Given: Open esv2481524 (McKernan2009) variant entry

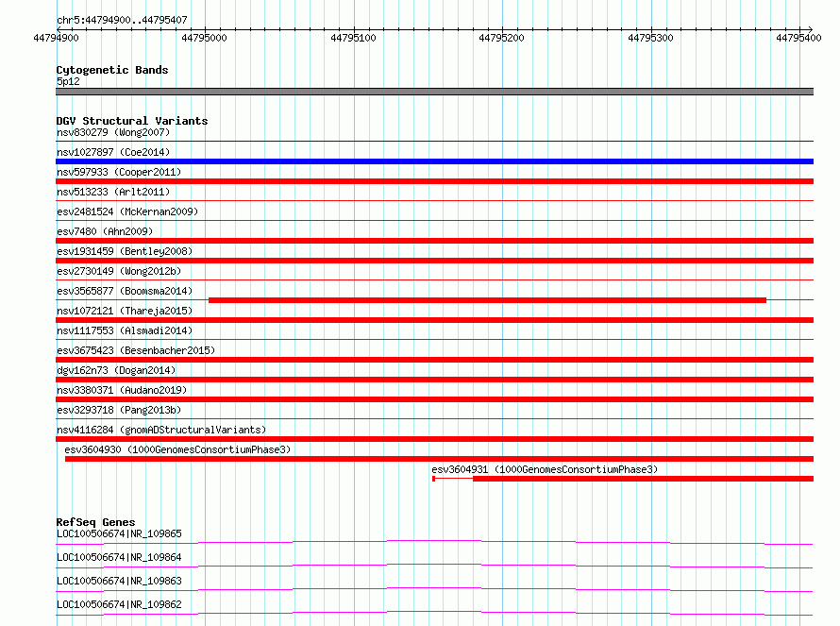Looking at the screenshot, I should [127, 211].
